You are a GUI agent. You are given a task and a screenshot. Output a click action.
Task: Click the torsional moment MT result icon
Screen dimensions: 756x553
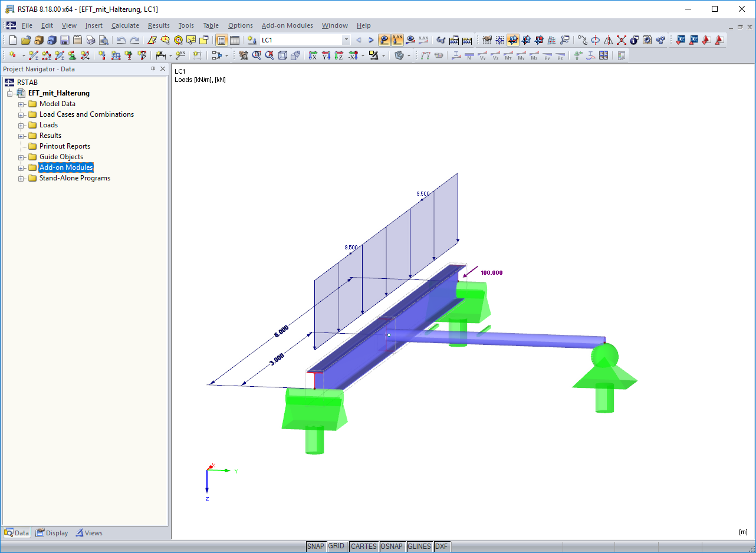[x=508, y=55]
